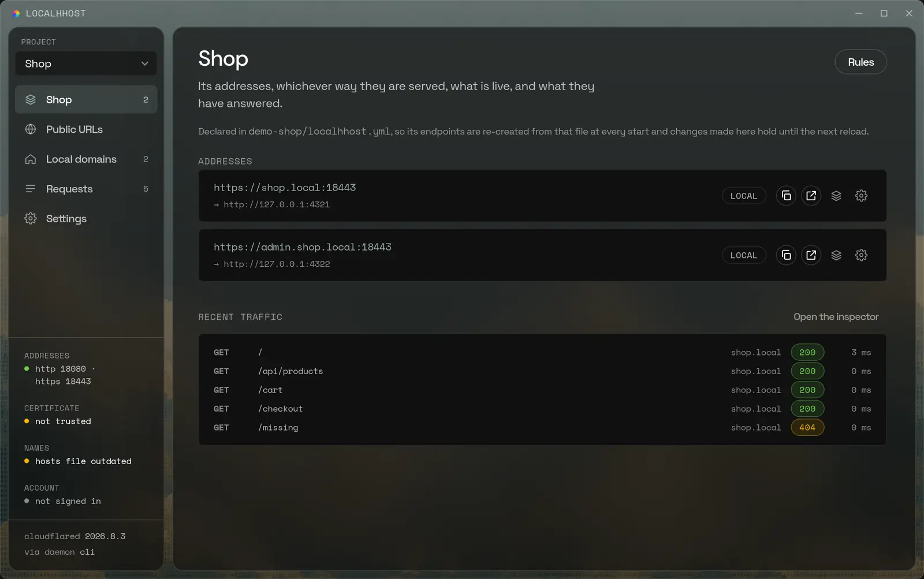Image resolution: width=924 pixels, height=579 pixels.
Task: Open shop.local:18443 in browser
Action: coord(811,196)
